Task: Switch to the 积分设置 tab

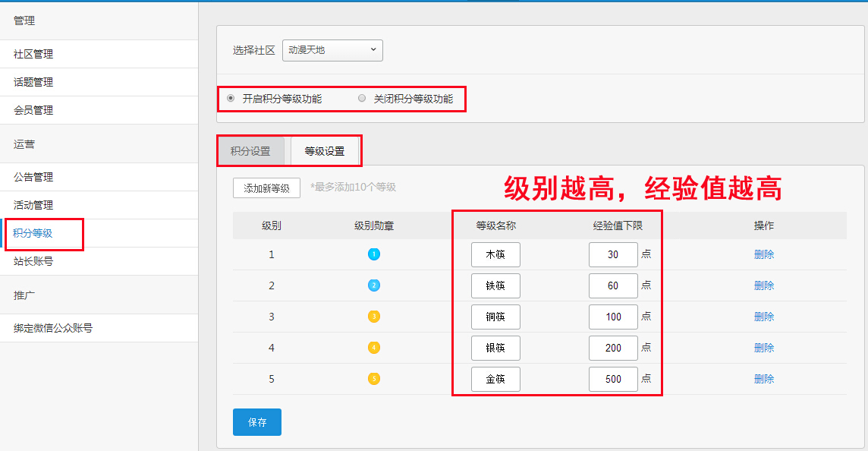Action: point(250,151)
